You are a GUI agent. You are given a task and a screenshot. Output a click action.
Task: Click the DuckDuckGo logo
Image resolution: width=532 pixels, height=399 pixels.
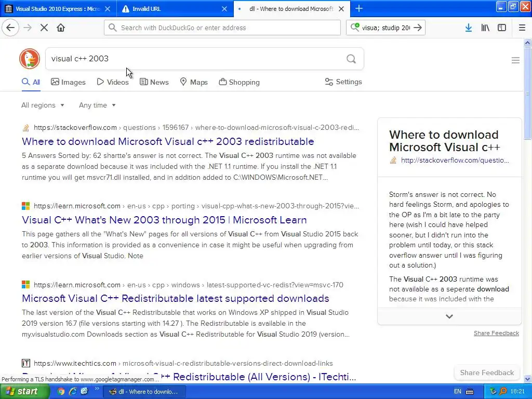pyautogui.click(x=30, y=59)
